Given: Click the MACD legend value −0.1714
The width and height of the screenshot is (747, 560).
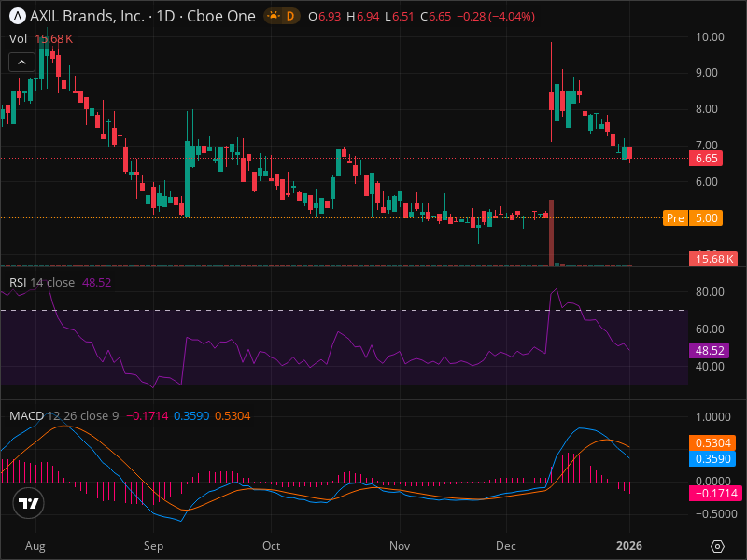Looking at the screenshot, I should [x=148, y=415].
